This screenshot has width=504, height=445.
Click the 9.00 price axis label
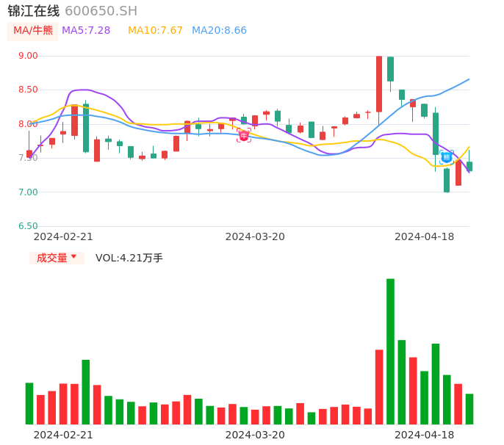tap(28, 56)
